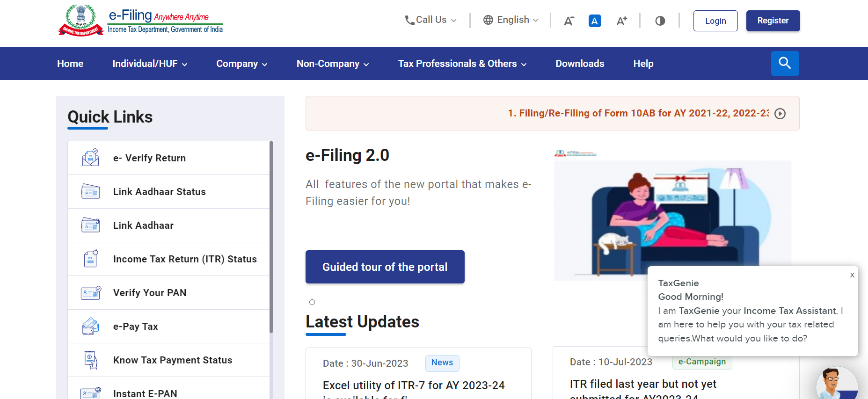Click the Date : 10-Jul-2023 text

611,362
